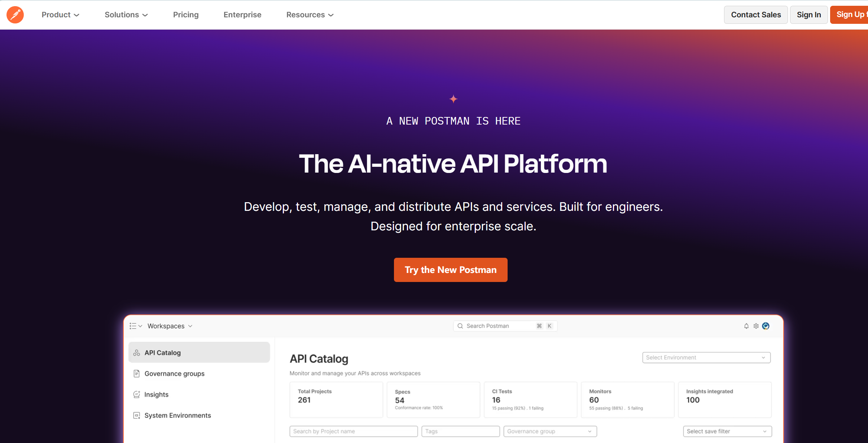Open the Select save filter dropdown
Image resolution: width=868 pixels, height=443 pixels.
727,431
